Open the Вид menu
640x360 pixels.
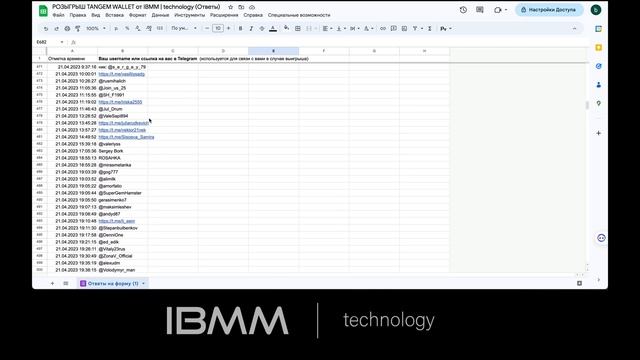(96, 15)
